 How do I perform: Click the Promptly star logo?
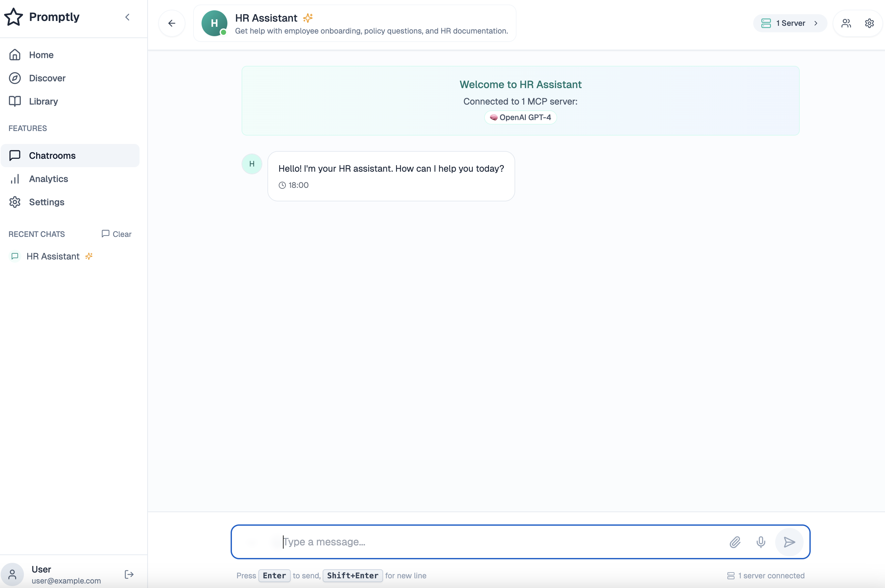click(x=14, y=17)
